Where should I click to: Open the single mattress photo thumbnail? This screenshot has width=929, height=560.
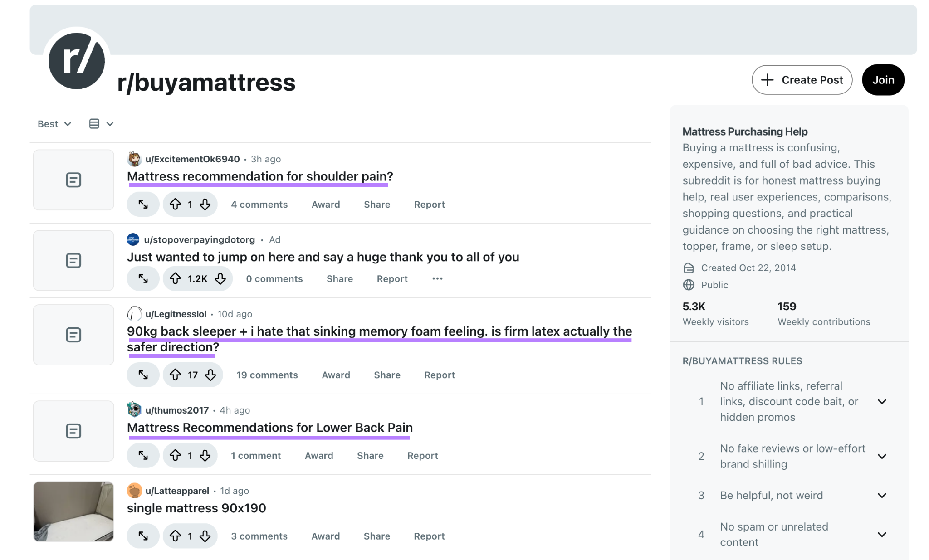point(73,511)
